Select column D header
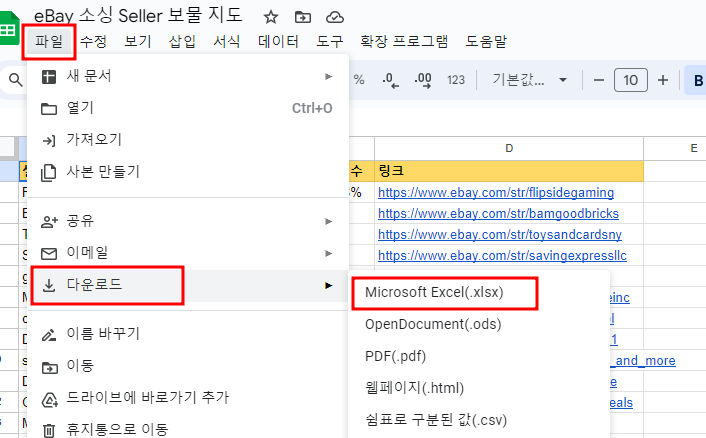This screenshot has height=438, width=706. click(509, 149)
